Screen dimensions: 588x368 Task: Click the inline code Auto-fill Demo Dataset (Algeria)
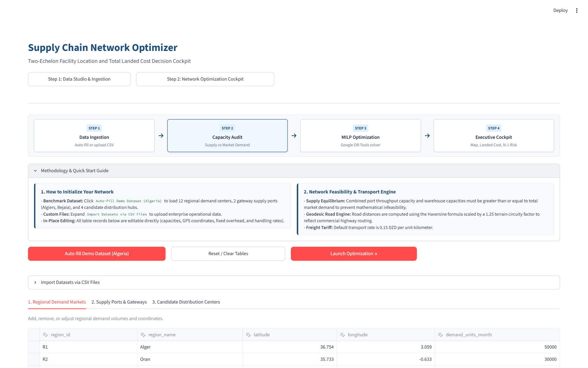click(129, 201)
